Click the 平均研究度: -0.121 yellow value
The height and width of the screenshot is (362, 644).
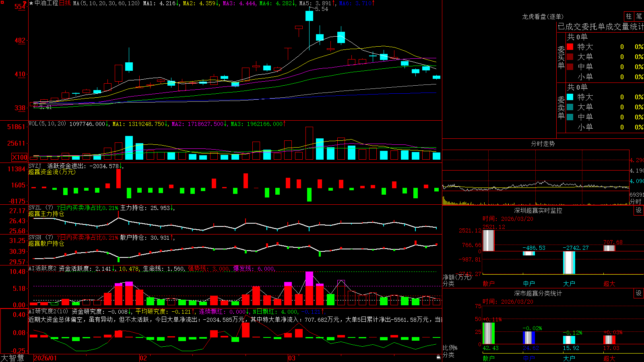pos(165,311)
